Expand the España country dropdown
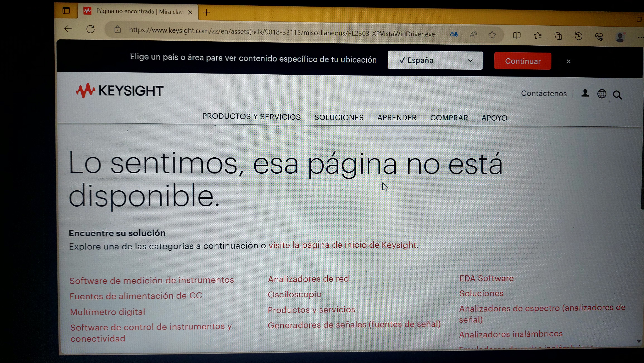 435,60
